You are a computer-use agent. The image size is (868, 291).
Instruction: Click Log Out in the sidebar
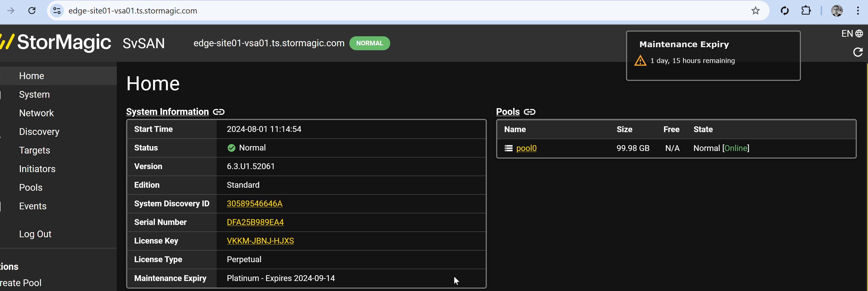point(35,234)
